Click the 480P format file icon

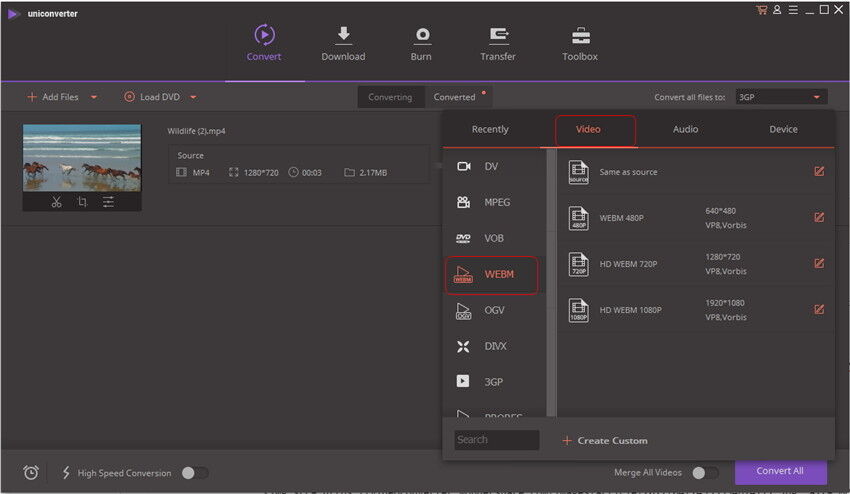click(578, 218)
